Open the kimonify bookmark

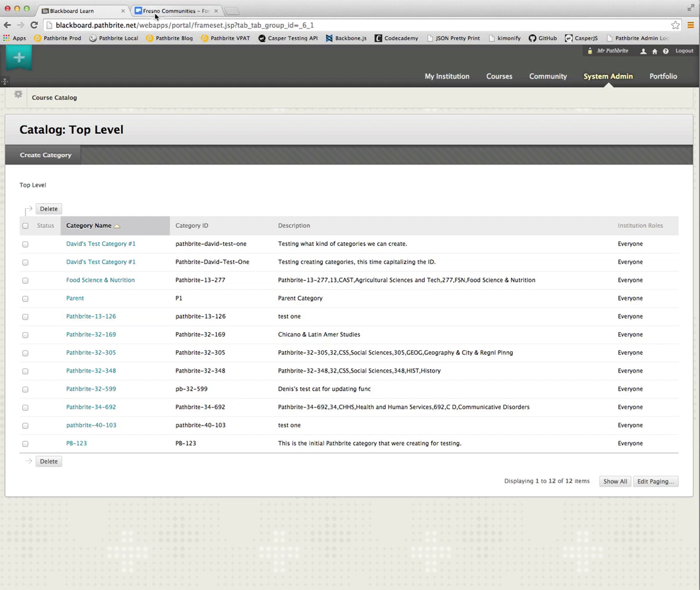tap(505, 38)
